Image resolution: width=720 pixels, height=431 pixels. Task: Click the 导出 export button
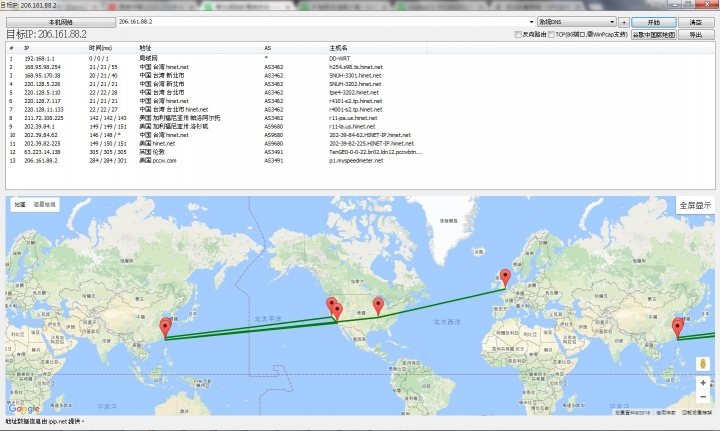[x=696, y=35]
